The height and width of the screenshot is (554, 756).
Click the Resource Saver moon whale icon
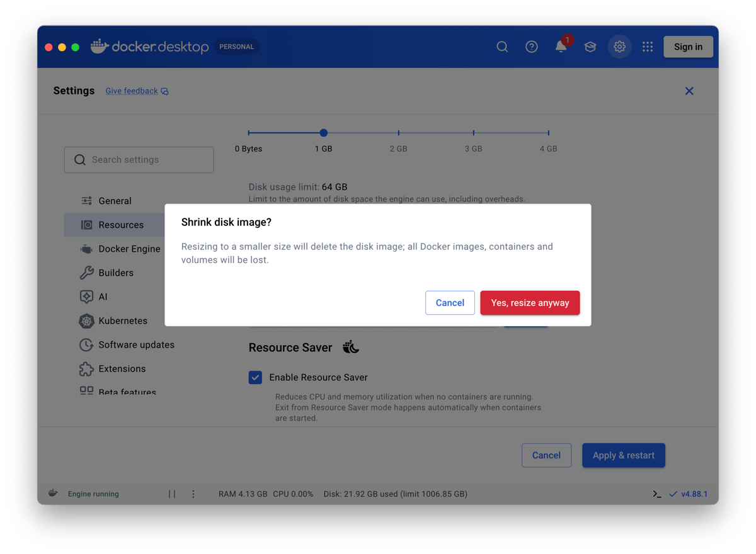coord(351,347)
